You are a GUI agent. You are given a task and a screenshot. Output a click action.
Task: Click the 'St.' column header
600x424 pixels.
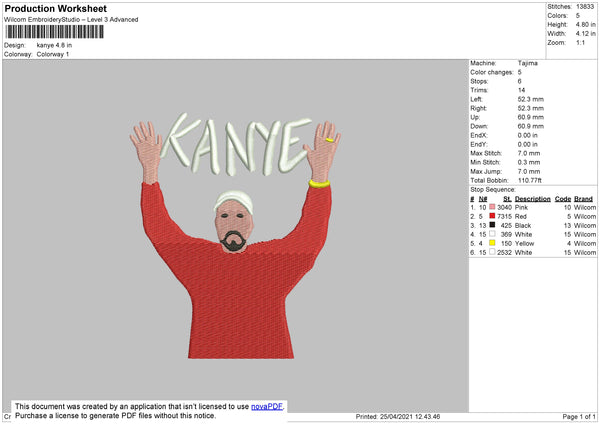coord(507,199)
